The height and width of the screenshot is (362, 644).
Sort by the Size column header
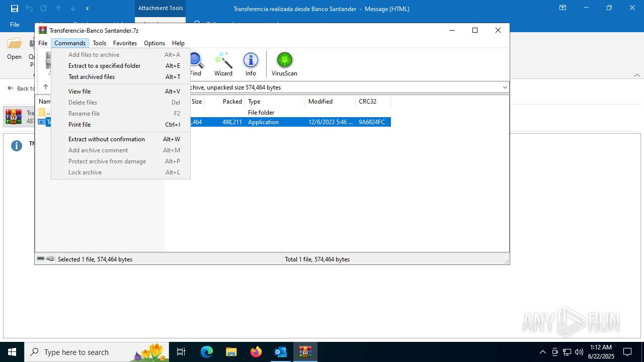tap(197, 102)
